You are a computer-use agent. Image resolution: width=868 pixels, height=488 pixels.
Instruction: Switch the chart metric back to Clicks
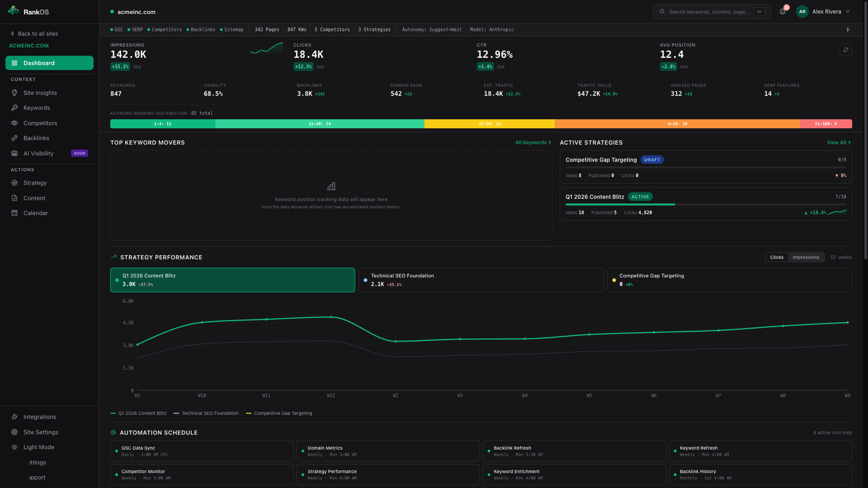[x=776, y=257]
